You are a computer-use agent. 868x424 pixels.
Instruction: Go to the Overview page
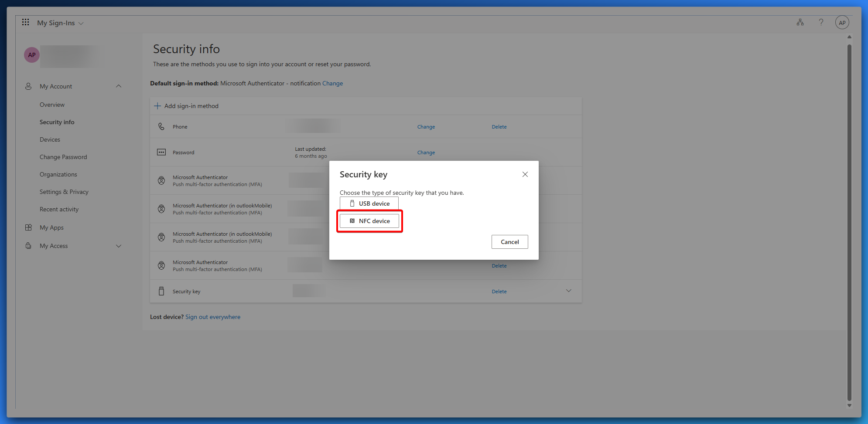[52, 105]
